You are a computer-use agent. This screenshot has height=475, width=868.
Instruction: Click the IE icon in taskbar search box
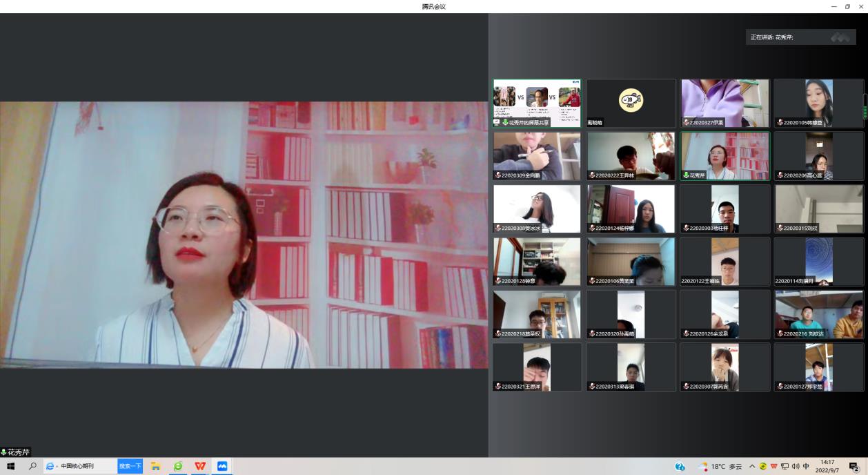pos(51,467)
